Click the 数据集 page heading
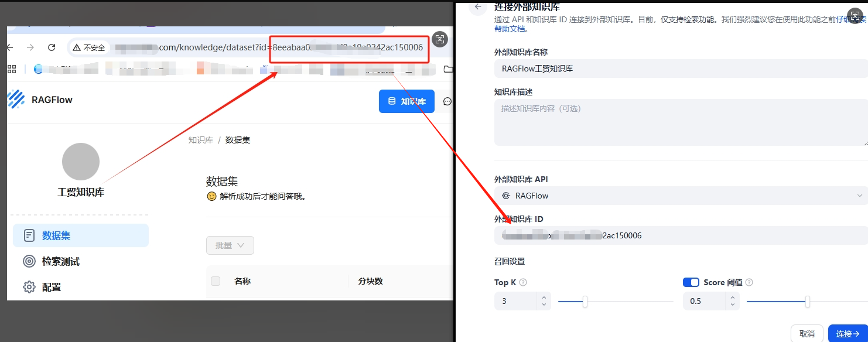Image resolution: width=868 pixels, height=342 pixels. point(222,182)
